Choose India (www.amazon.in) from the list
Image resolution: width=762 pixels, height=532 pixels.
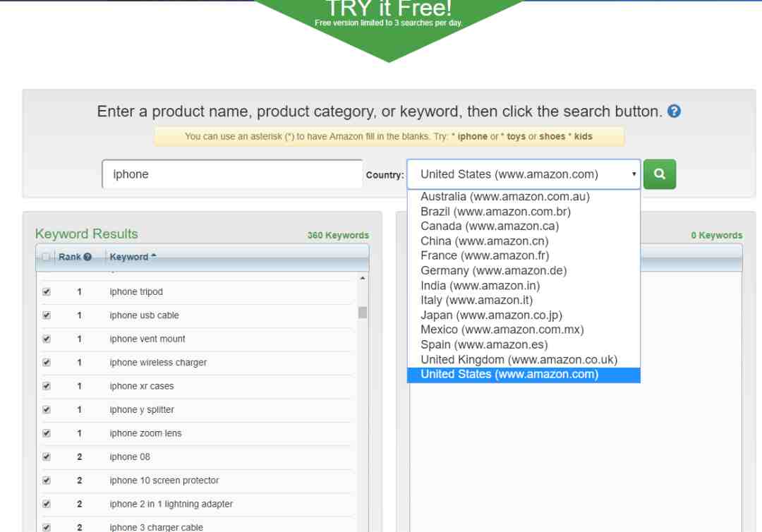480,286
